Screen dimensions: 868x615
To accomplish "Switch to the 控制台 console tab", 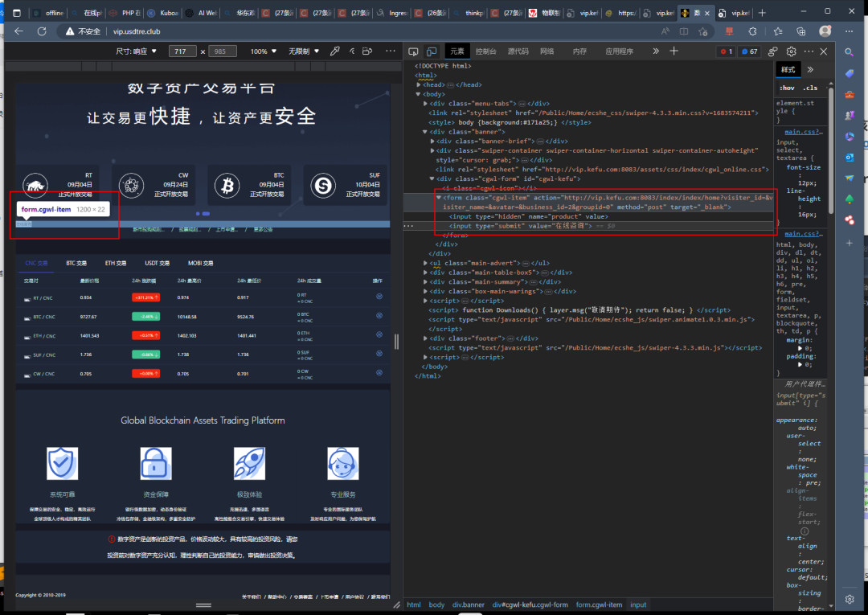I will (485, 51).
